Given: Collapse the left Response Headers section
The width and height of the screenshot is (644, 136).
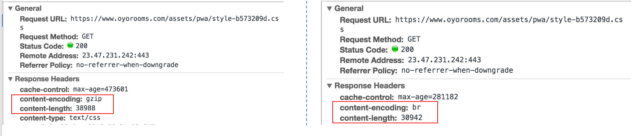Looking at the screenshot, I should tap(10, 79).
